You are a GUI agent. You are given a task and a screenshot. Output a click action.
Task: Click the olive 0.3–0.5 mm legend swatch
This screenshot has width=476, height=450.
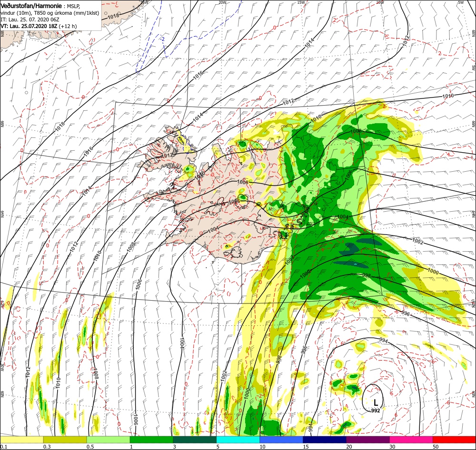coord(65,440)
